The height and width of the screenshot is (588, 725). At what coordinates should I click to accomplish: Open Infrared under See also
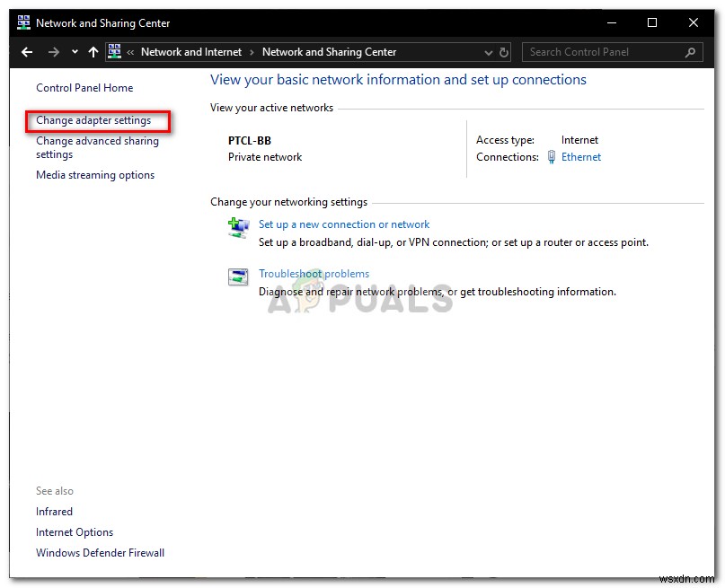click(x=54, y=512)
